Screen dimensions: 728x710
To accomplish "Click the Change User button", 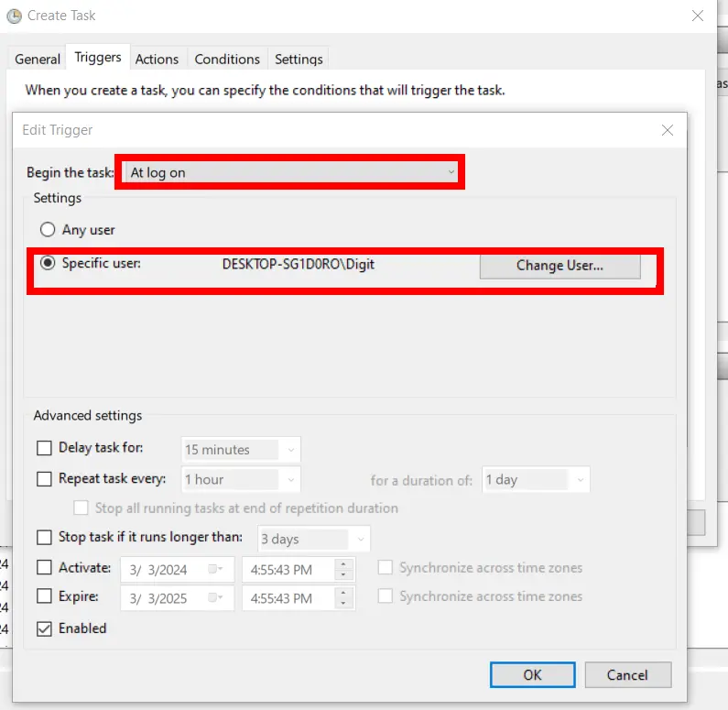I will (x=560, y=266).
